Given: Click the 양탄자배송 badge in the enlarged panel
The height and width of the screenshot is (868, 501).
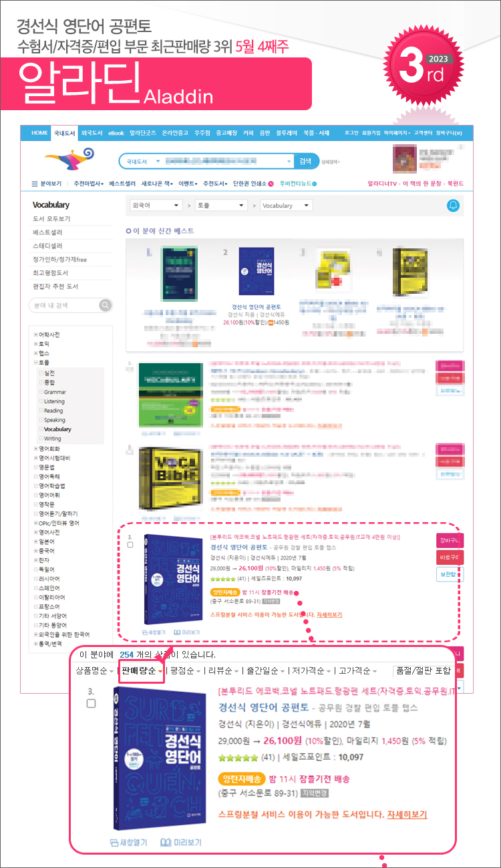Looking at the screenshot, I should [241, 779].
